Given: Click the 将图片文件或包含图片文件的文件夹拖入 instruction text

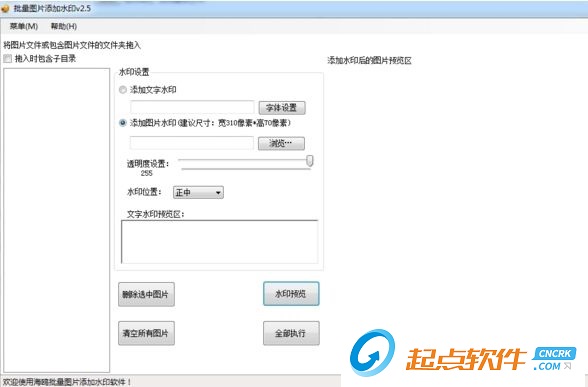Looking at the screenshot, I should tap(72, 45).
